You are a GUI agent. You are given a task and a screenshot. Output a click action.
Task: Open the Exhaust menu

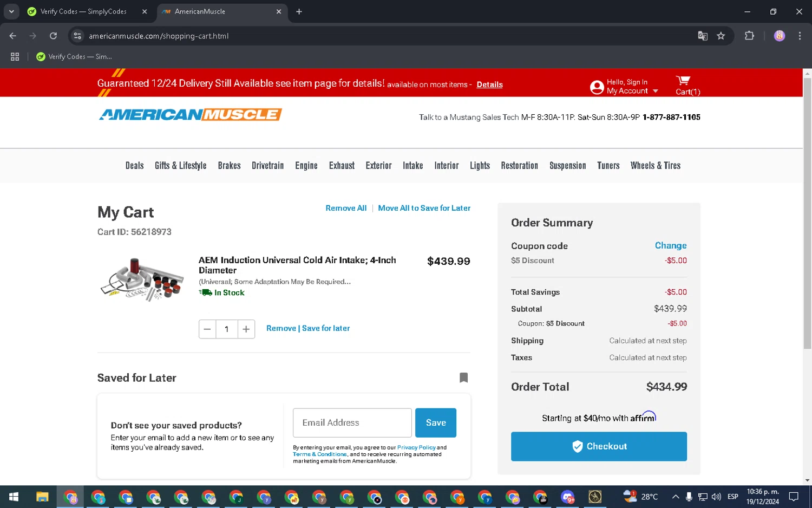342,166
